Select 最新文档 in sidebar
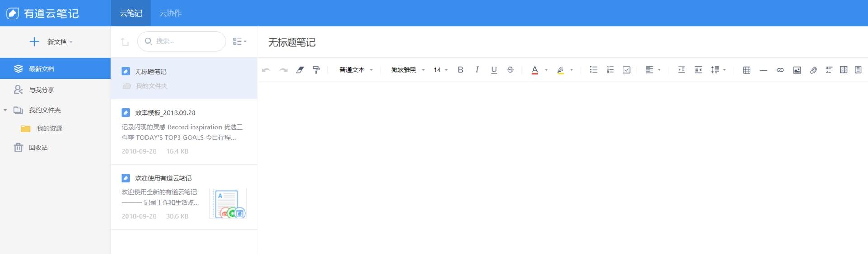The image size is (868, 254). pyautogui.click(x=55, y=69)
